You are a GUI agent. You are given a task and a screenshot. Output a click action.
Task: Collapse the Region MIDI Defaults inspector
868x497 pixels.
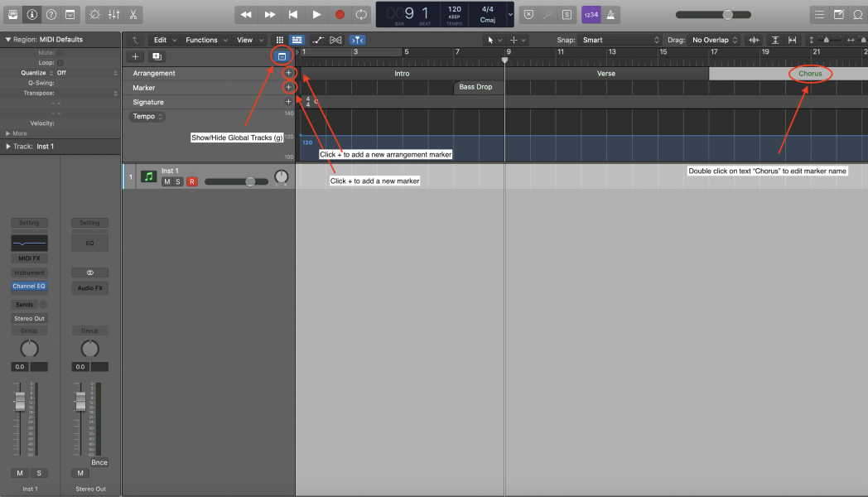click(x=7, y=39)
